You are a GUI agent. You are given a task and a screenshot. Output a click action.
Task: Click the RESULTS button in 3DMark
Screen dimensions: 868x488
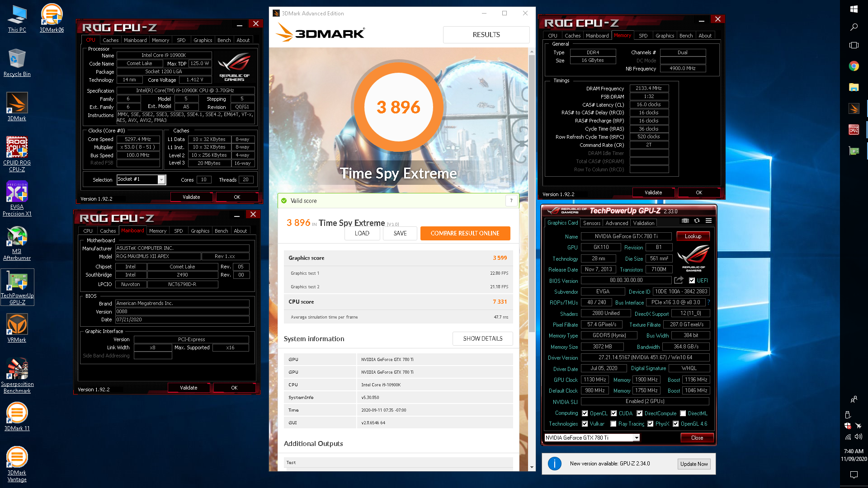pos(486,35)
